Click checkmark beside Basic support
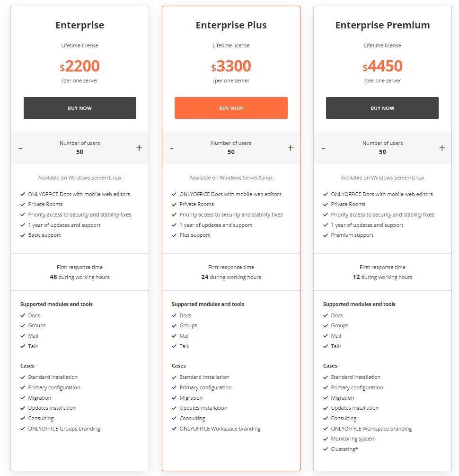 click(22, 235)
